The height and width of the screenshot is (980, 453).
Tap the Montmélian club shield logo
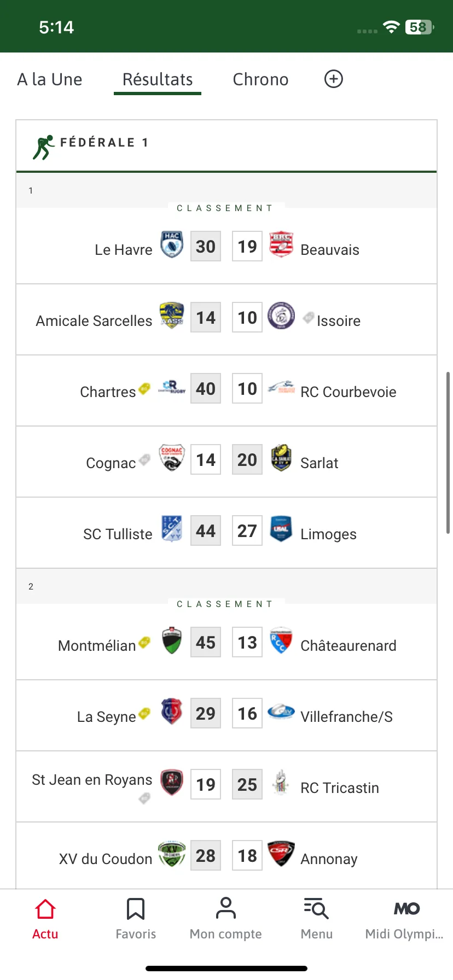click(172, 640)
